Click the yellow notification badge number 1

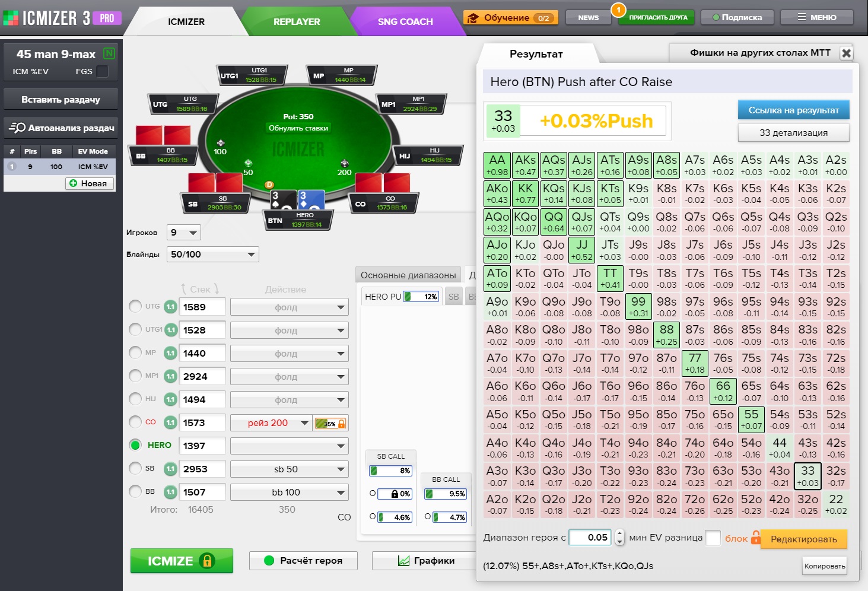click(x=618, y=9)
